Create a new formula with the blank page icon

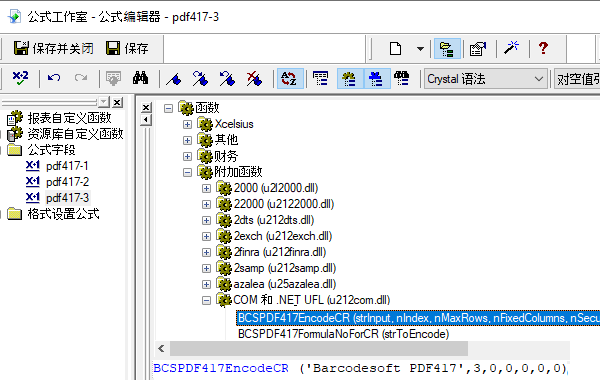(x=395, y=49)
